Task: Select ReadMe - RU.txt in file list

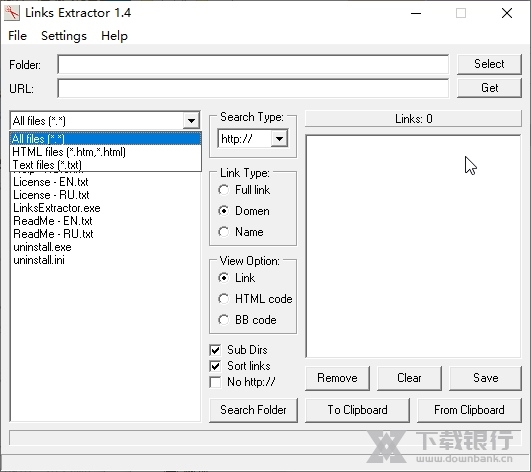Action: click(x=53, y=234)
